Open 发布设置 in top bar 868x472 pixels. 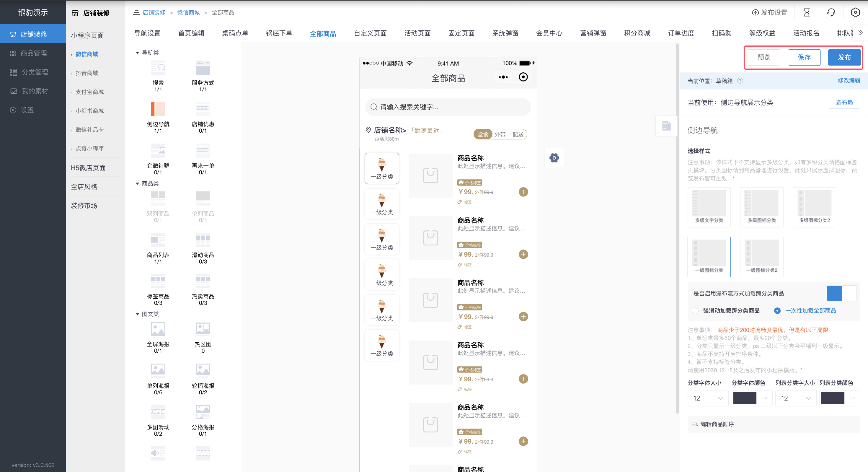[x=770, y=12]
